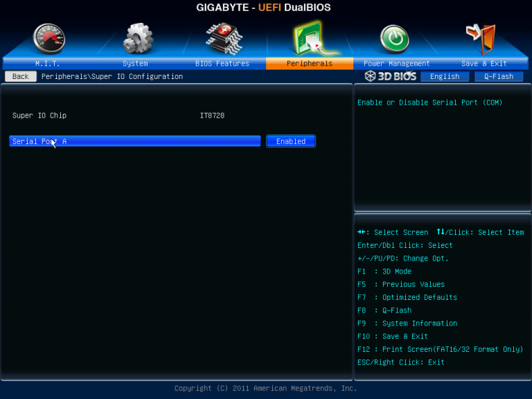Click the 'F12 : Print Screen' hint
Image resolution: width=532 pixels, height=399 pixels.
point(440,349)
